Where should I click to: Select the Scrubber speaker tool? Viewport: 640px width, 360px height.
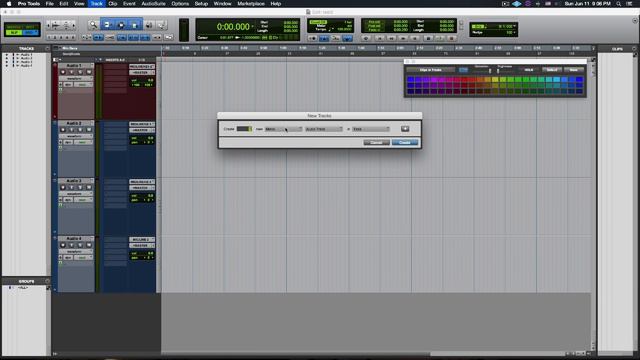point(149,25)
